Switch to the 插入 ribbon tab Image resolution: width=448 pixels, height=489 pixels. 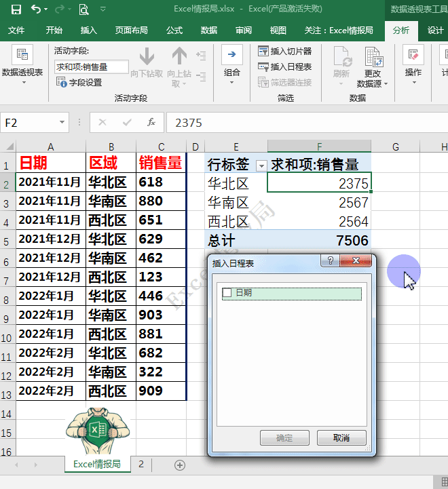[89, 31]
